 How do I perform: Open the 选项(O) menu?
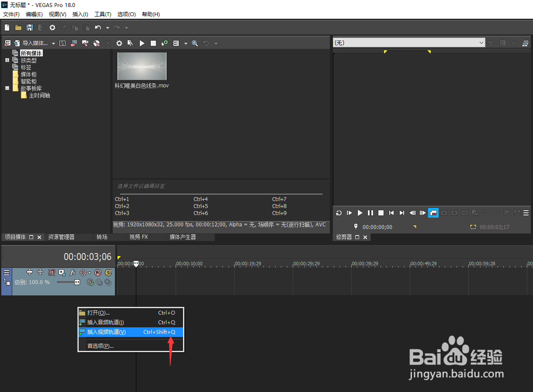point(126,14)
